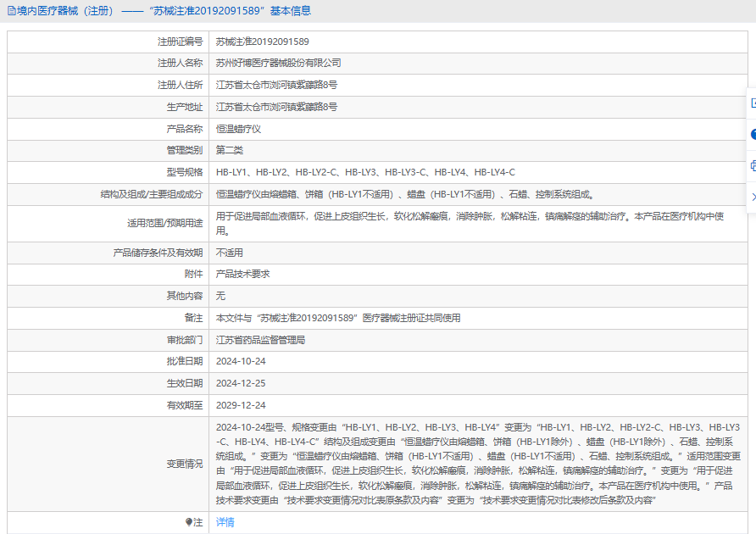The image size is (756, 534).
Task: Click the 结构及组成/主要组成成分 label
Action: point(152,194)
